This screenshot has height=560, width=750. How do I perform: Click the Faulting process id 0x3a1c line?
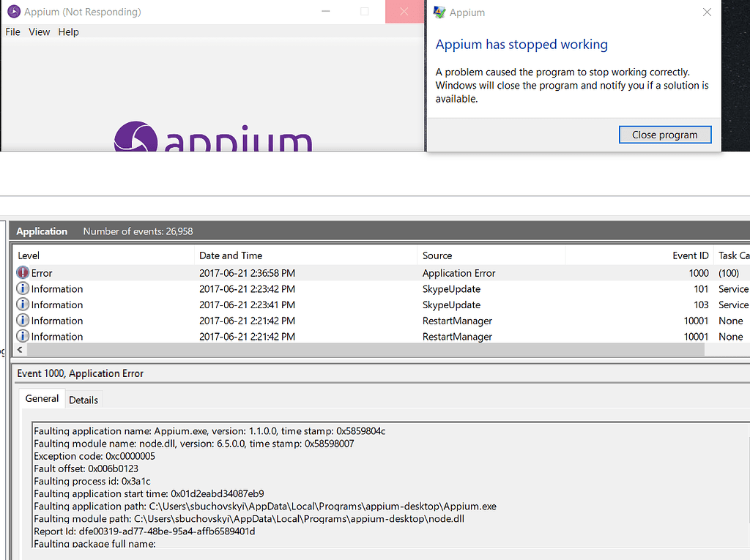tap(92, 481)
